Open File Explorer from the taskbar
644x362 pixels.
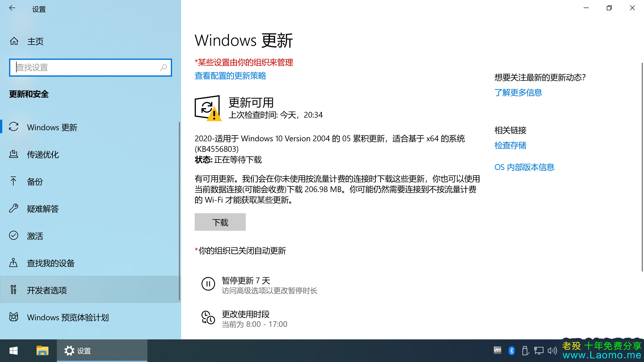(x=42, y=351)
